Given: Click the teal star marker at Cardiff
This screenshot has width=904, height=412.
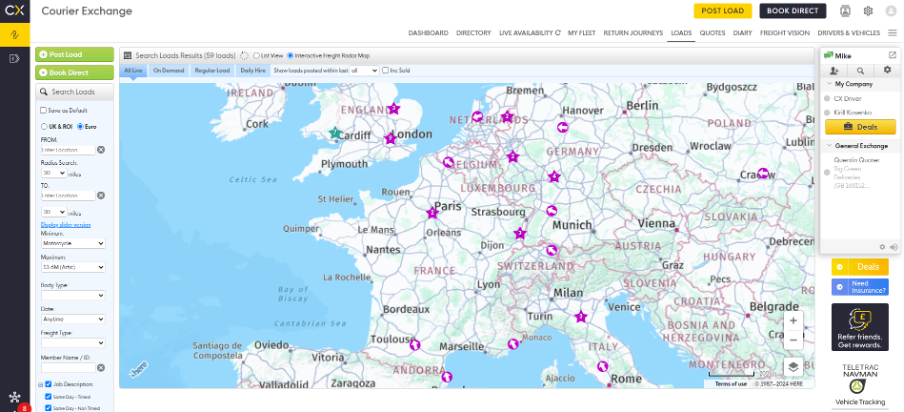Looking at the screenshot, I should click(334, 133).
